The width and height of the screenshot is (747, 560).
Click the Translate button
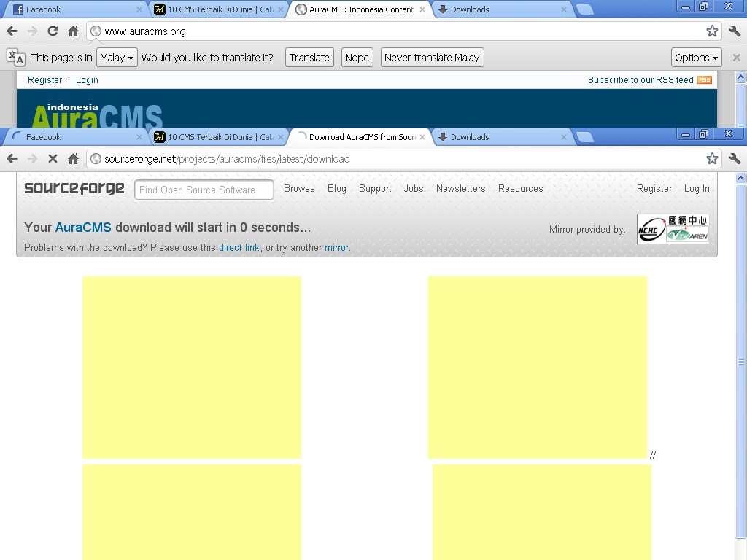point(309,58)
